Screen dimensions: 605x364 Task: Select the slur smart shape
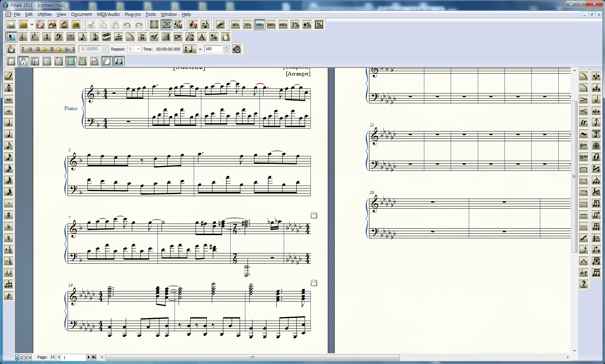(584, 76)
